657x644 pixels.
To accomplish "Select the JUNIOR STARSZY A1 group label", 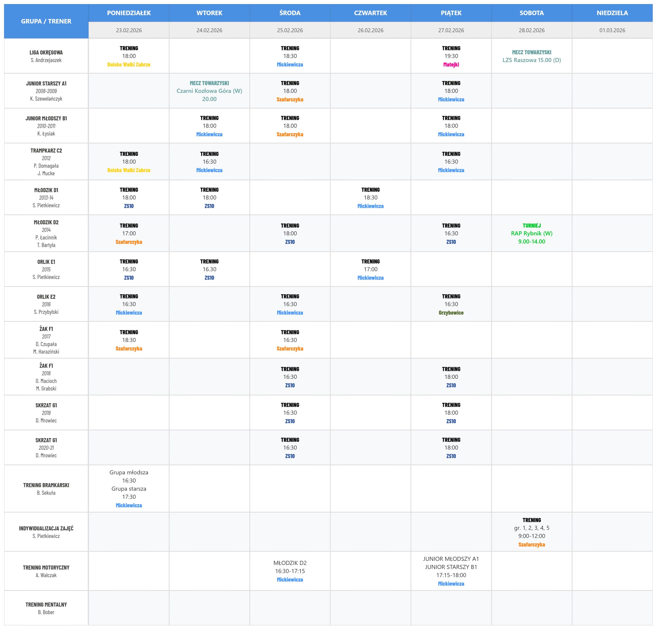I will pyautogui.click(x=46, y=83).
